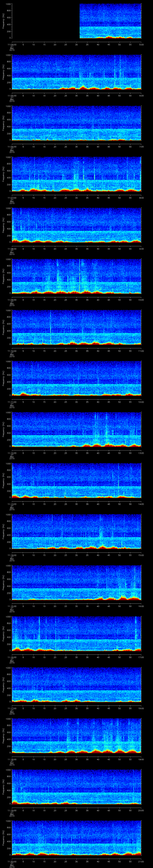
Task: Click the 11:17:00 time axis label
Action: tap(12, 708)
